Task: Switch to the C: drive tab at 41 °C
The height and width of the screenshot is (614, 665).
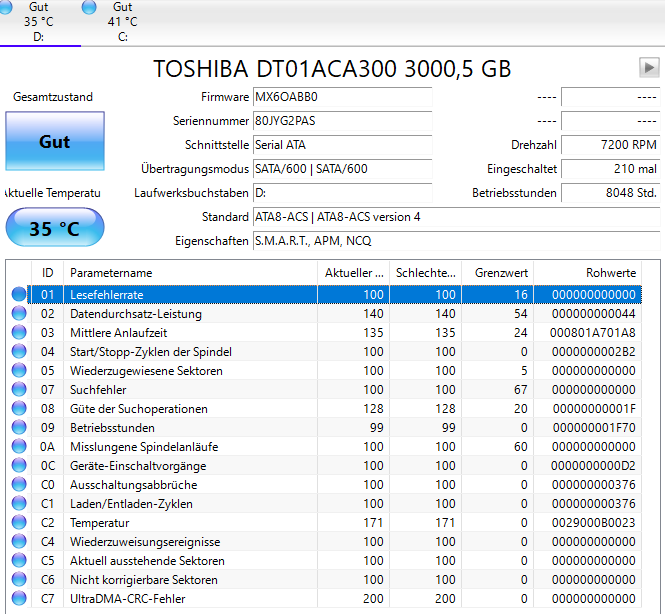Action: [x=122, y=22]
